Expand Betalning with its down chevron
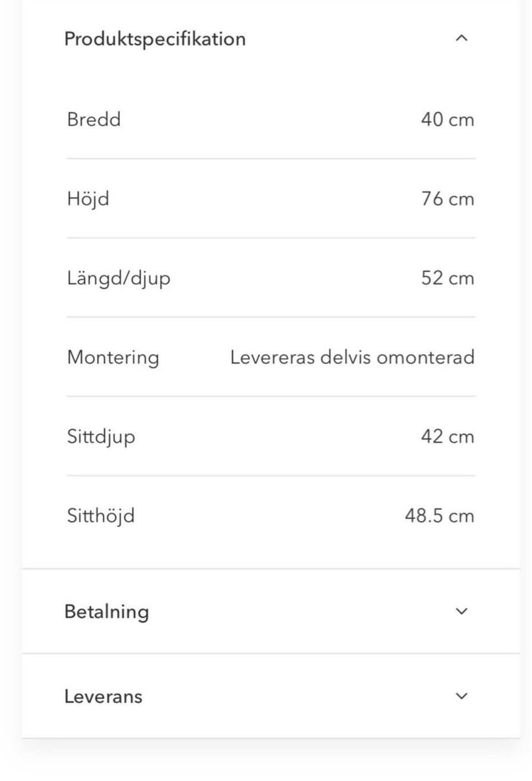The height and width of the screenshot is (781, 532). (x=461, y=611)
